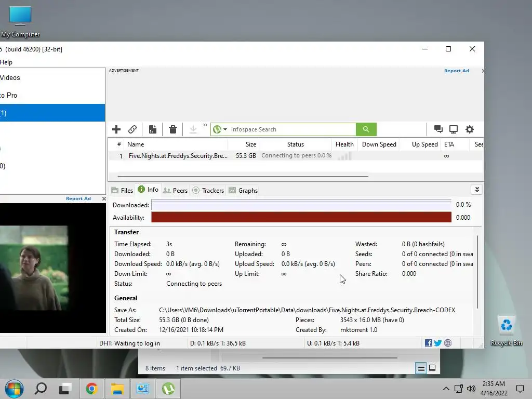Click the health bars icon in torrent row
Screen dimensions: 532x399
[344, 156]
